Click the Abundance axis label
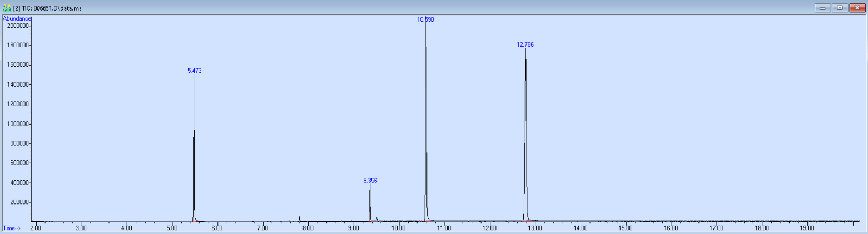The image size is (868, 234). [17, 19]
